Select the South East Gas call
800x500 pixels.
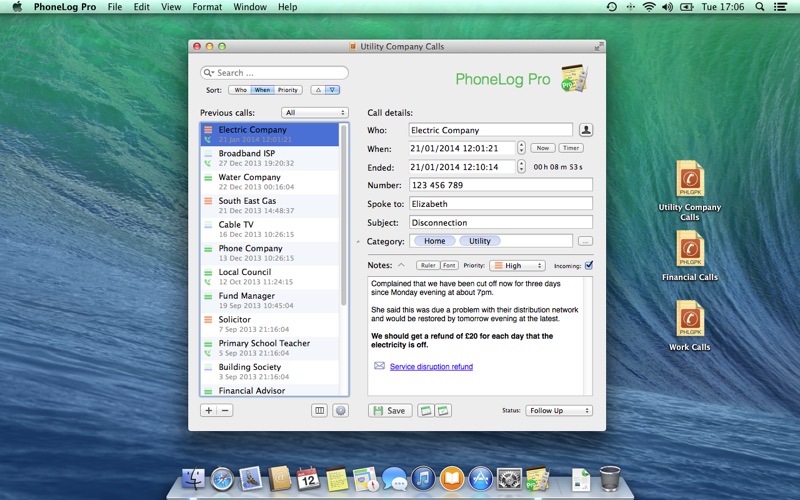pos(270,205)
